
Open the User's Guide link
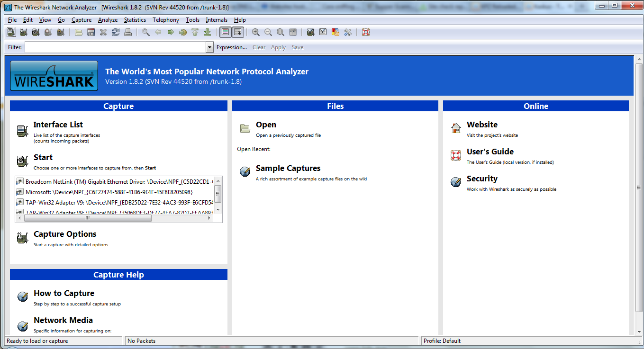click(x=490, y=152)
